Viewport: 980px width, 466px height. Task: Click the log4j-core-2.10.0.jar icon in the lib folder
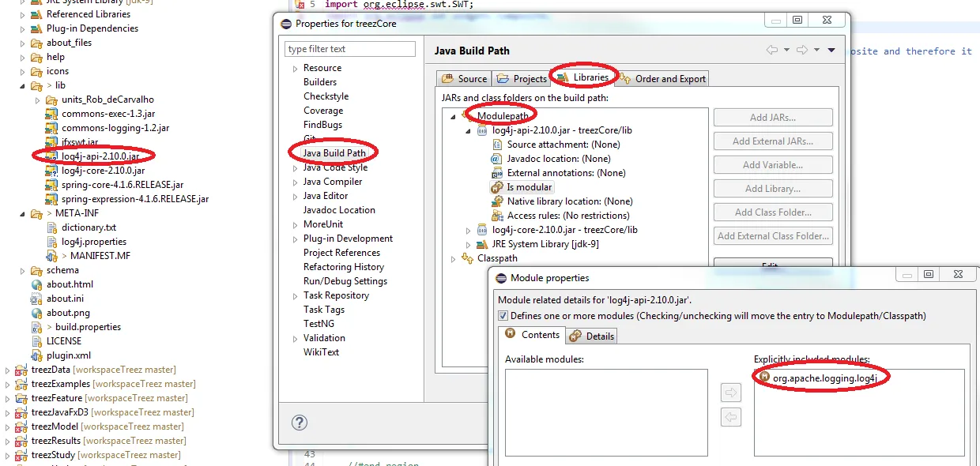coord(53,171)
